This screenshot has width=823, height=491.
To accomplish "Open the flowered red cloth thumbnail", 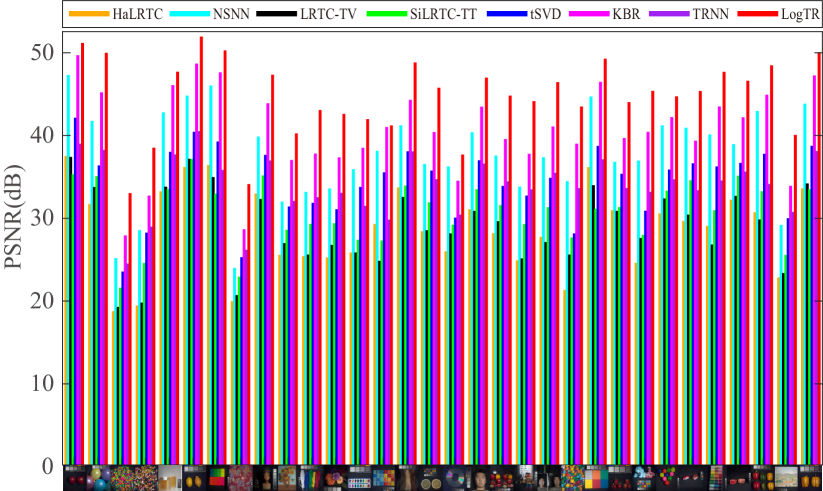I will point(241,478).
